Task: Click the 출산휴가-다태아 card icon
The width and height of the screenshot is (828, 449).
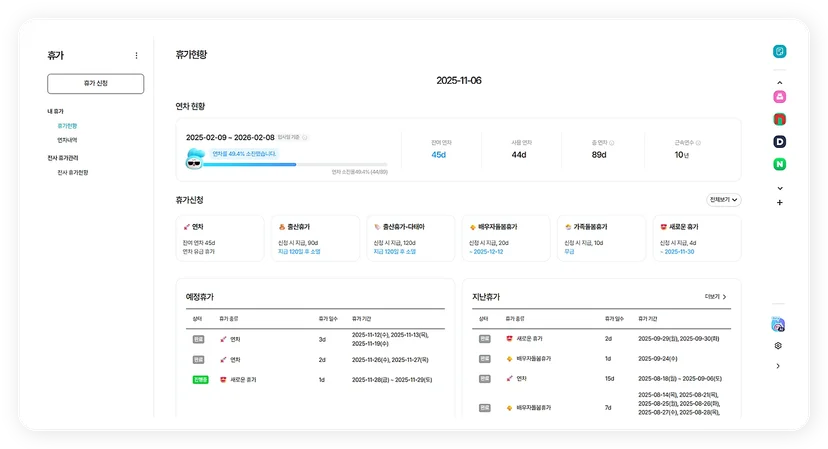Action: 377,227
